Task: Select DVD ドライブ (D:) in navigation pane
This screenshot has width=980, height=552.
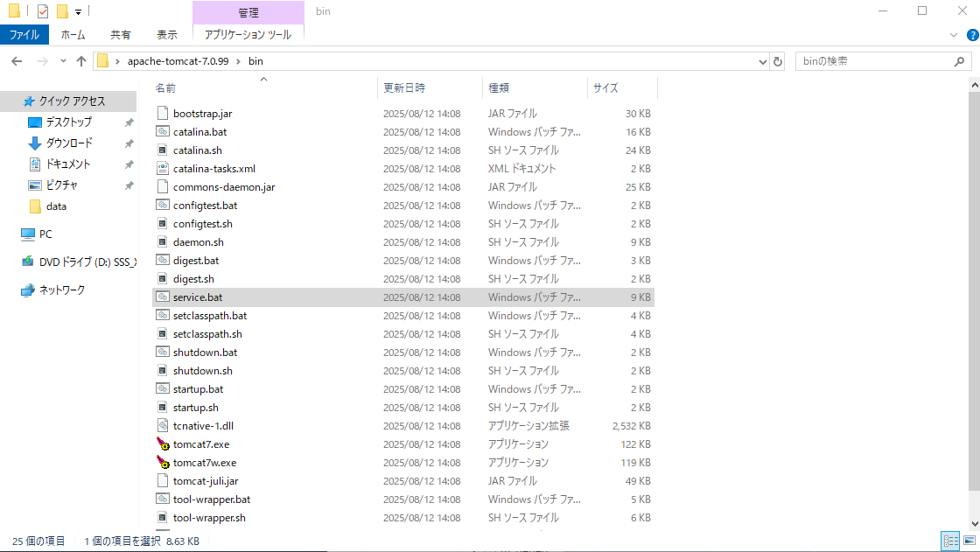Action: point(87,262)
